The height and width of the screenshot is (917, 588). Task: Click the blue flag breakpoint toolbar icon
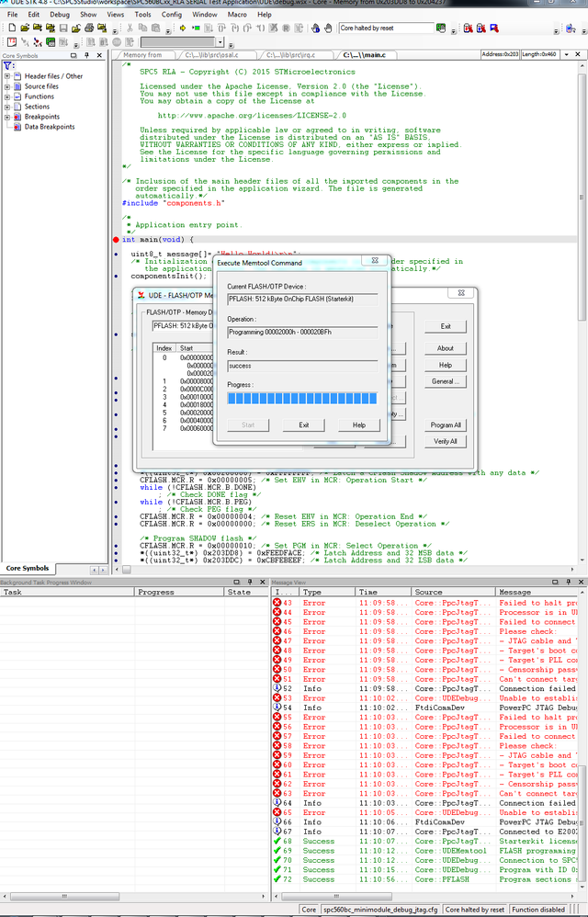tap(494, 28)
